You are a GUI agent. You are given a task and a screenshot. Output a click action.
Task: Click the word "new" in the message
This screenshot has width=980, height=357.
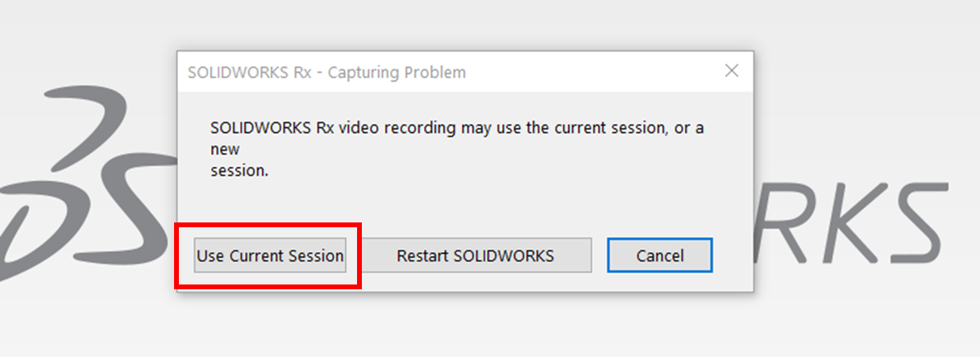click(x=225, y=149)
